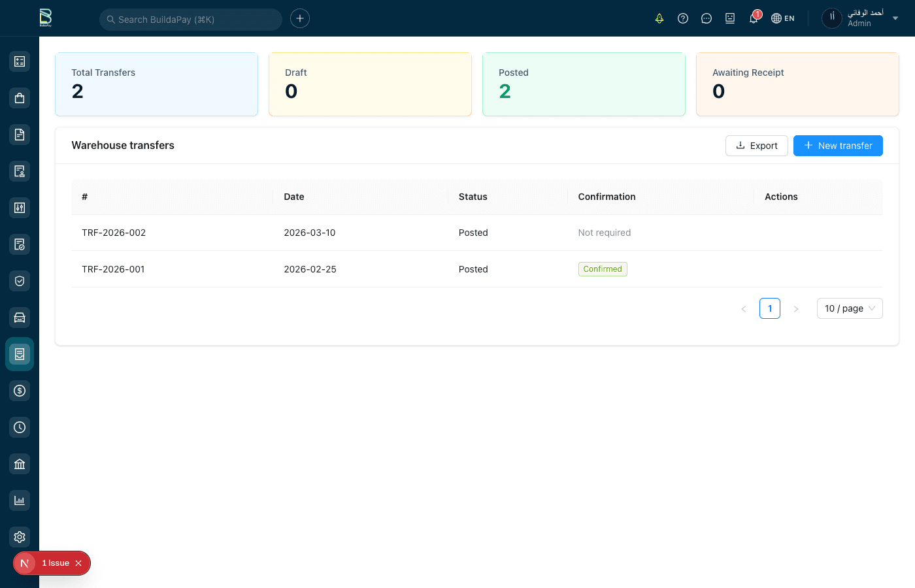Click the car icon in sidebar
The image size is (915, 588).
[20, 318]
